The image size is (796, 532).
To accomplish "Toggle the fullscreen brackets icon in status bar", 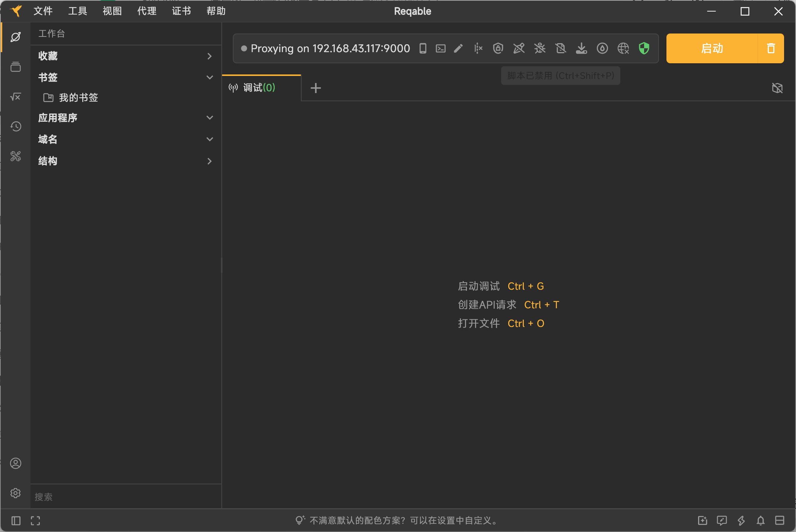I will (35, 520).
